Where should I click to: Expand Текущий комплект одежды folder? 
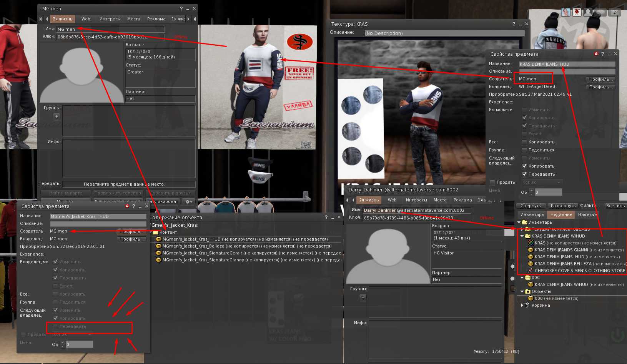[522, 229]
